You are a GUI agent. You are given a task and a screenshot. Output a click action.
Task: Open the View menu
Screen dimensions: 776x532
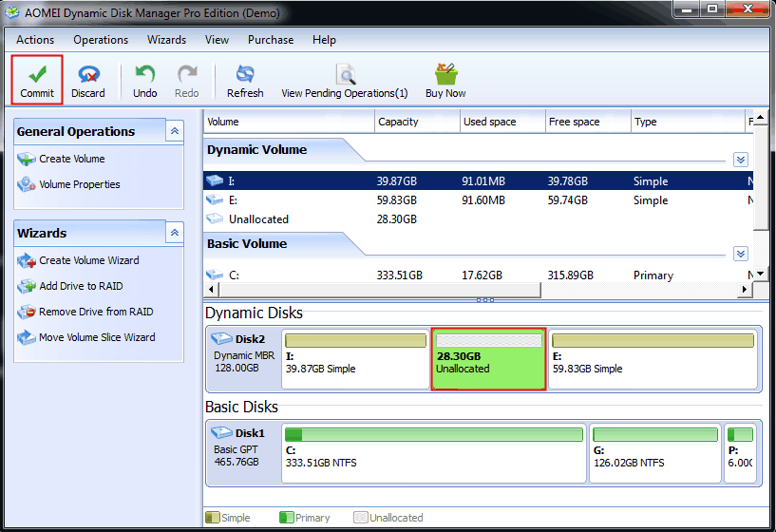pos(218,40)
